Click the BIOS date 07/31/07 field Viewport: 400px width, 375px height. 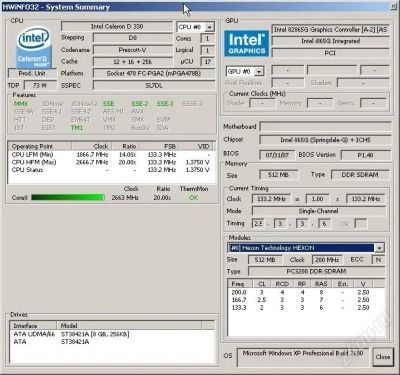[x=277, y=155]
